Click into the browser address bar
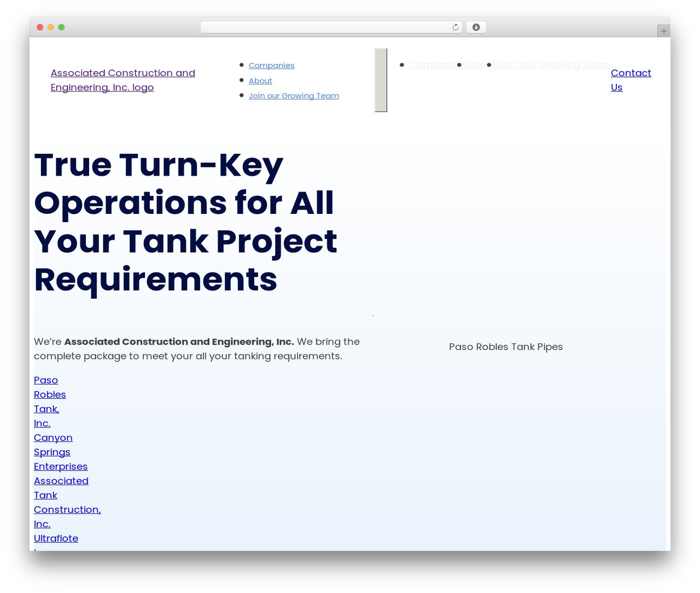The image size is (700, 593). click(331, 27)
